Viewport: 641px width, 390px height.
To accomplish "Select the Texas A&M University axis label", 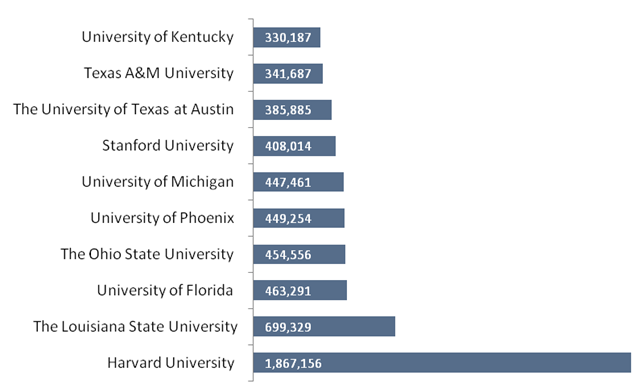I will (x=159, y=73).
